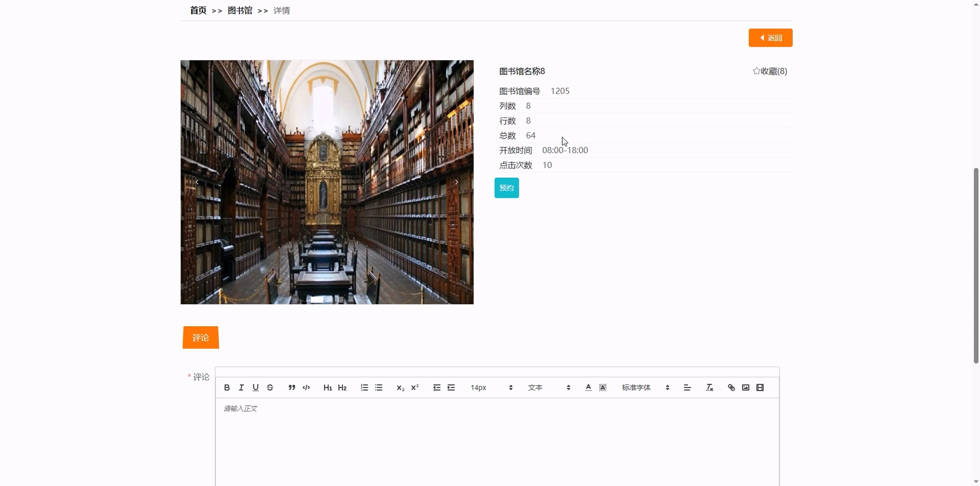Clear text formatting
The width and height of the screenshot is (980, 486).
(709, 388)
